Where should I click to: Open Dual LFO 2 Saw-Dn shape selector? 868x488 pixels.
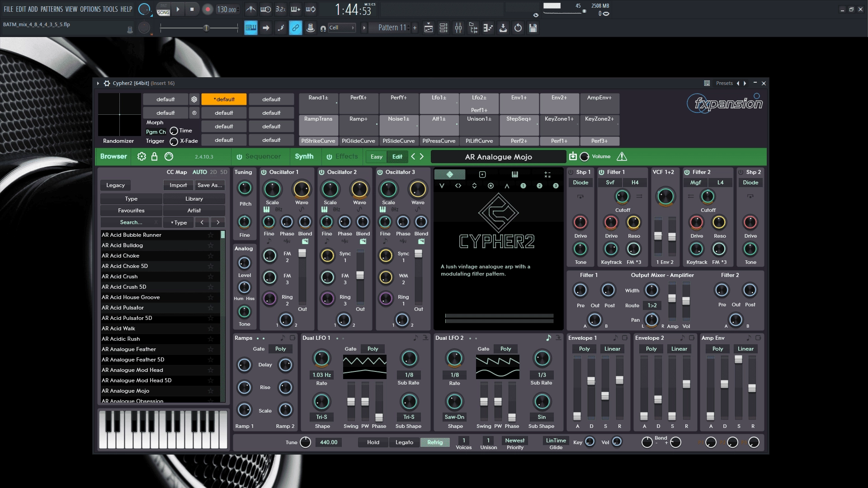[454, 417]
